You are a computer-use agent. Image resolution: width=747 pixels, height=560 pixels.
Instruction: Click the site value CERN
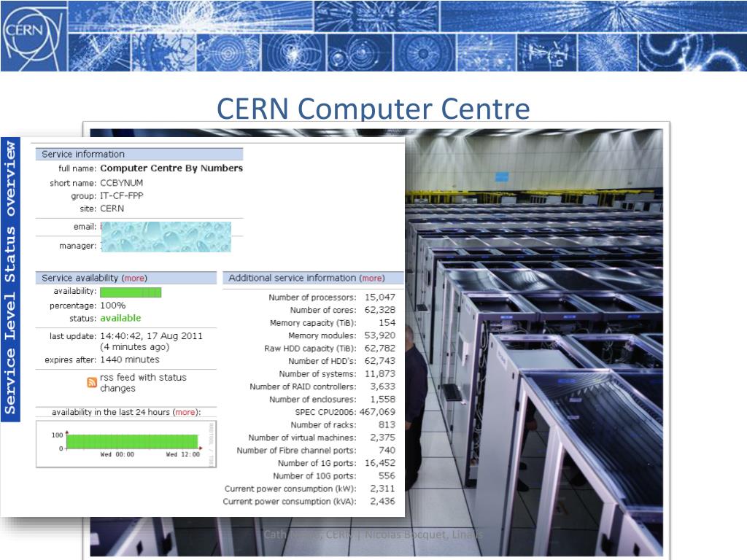click(112, 209)
